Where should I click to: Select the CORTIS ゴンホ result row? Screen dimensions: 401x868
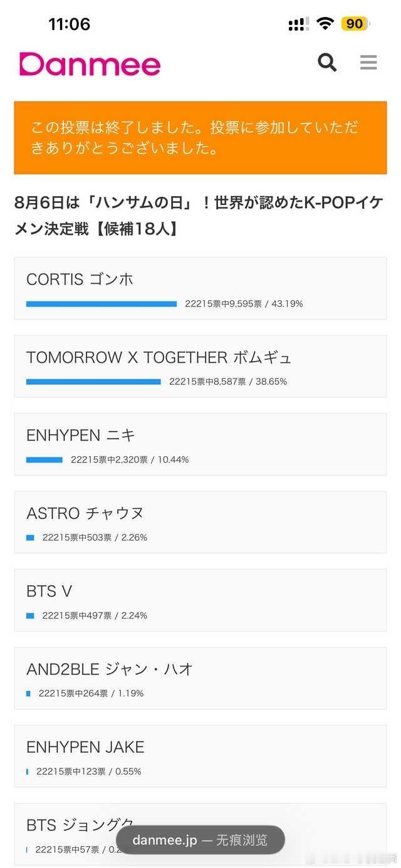tap(200, 288)
